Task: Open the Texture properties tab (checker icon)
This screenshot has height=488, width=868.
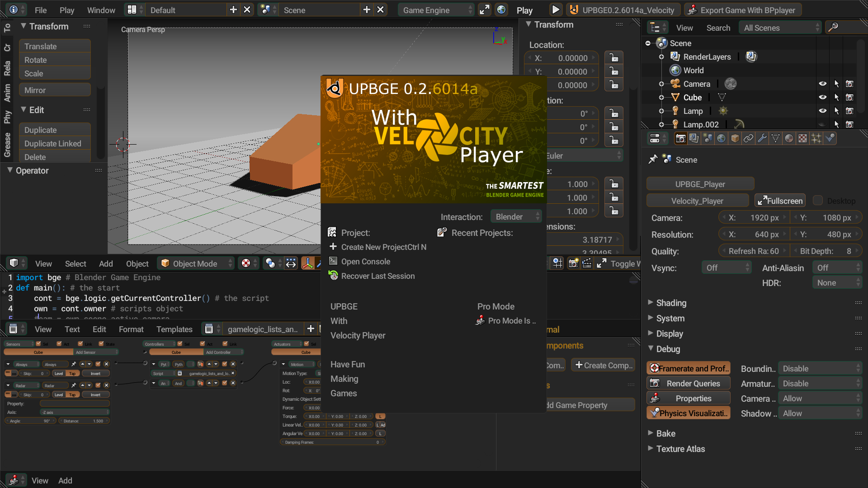Action: [803, 139]
